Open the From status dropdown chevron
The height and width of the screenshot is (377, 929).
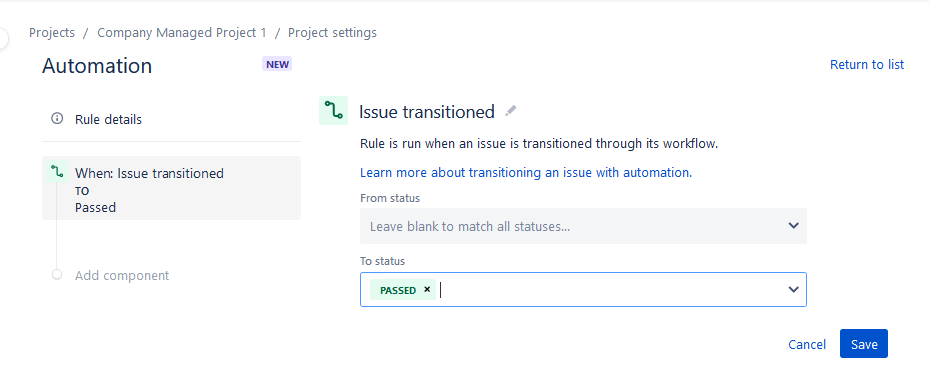click(x=793, y=226)
